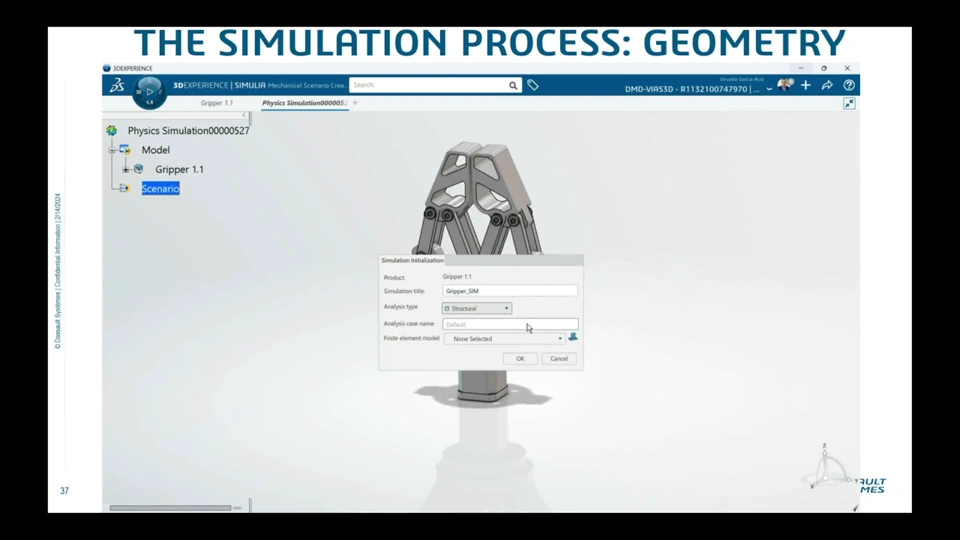Click the finite element model create icon
Viewport: 960px width, 540px height.
[x=572, y=337]
